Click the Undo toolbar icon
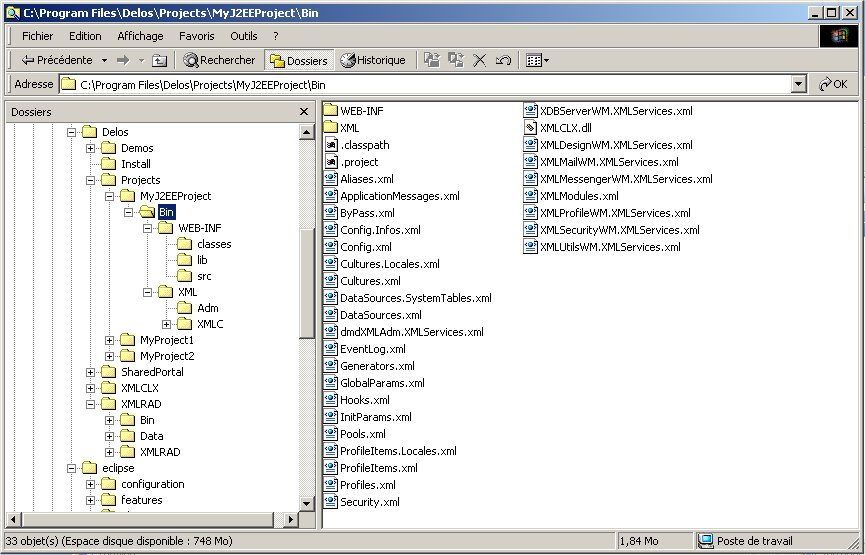Screen dimensions: 865x555 (x=503, y=60)
